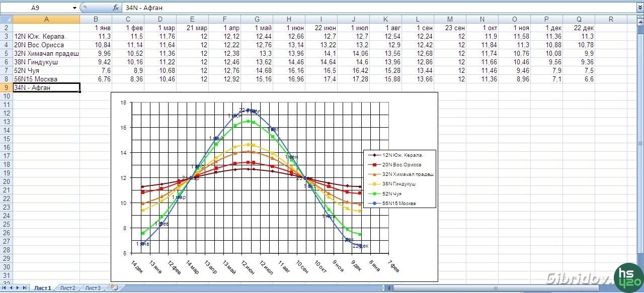Open the Name Box dropdown arrow
Image resolution: width=644 pixels, height=293 pixels.
[74, 8]
